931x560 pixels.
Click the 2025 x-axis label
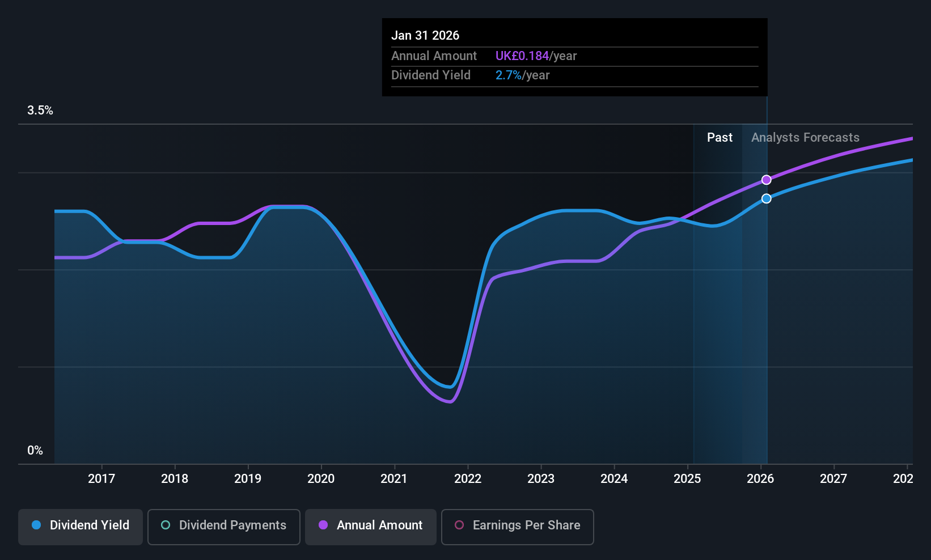click(x=687, y=479)
